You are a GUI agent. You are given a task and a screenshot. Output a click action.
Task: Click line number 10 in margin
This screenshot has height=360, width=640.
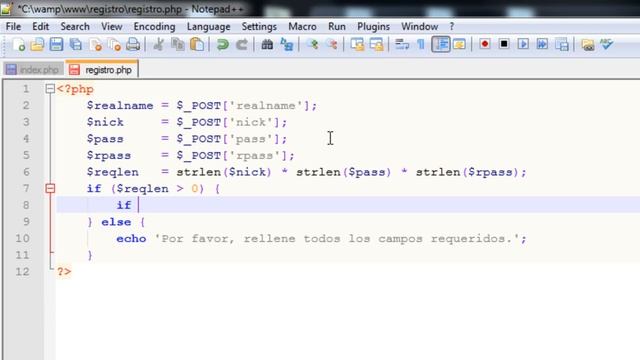[x=22, y=238]
